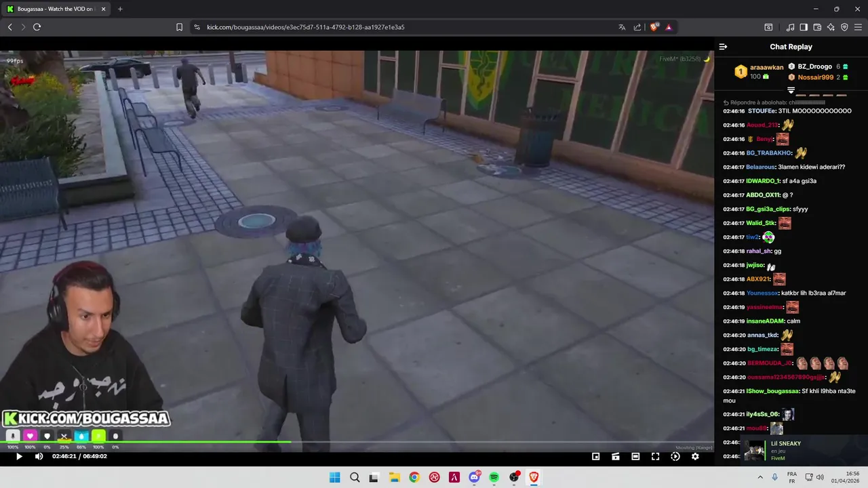Open Google Chrome from taskbar
Image resolution: width=868 pixels, height=488 pixels.
coord(414,477)
